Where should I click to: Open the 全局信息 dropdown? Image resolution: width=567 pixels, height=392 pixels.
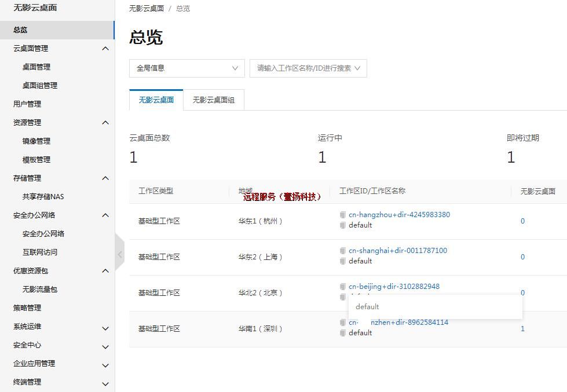click(x=186, y=68)
